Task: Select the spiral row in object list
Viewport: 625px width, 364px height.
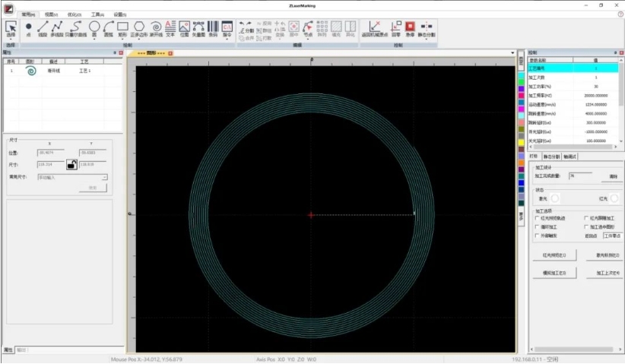Action: pos(62,71)
